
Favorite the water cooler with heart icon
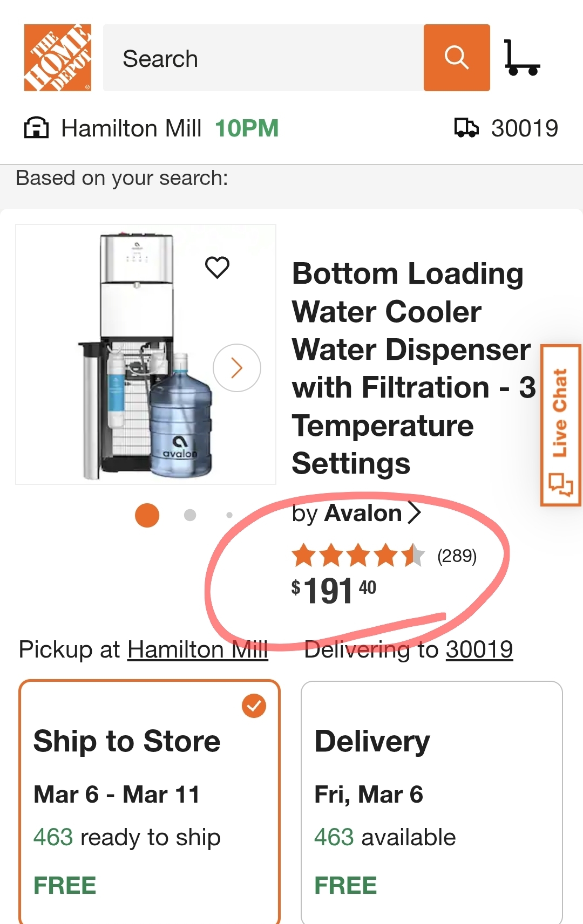(217, 267)
